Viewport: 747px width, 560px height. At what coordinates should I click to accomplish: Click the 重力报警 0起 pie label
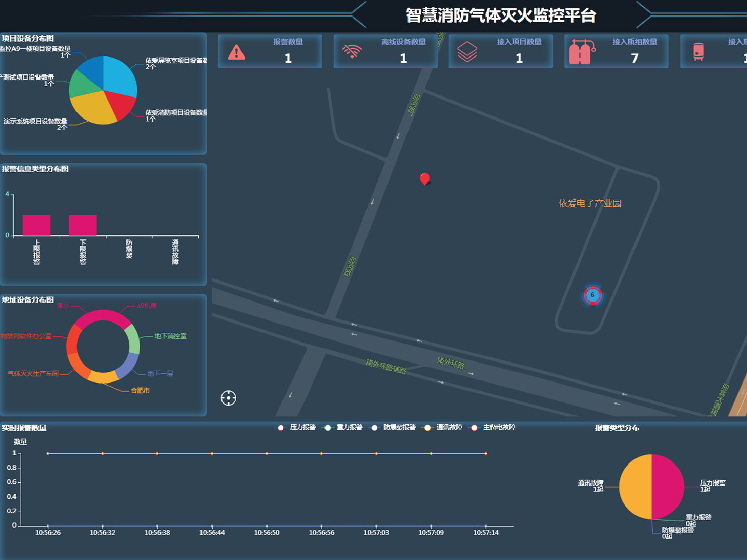click(698, 520)
